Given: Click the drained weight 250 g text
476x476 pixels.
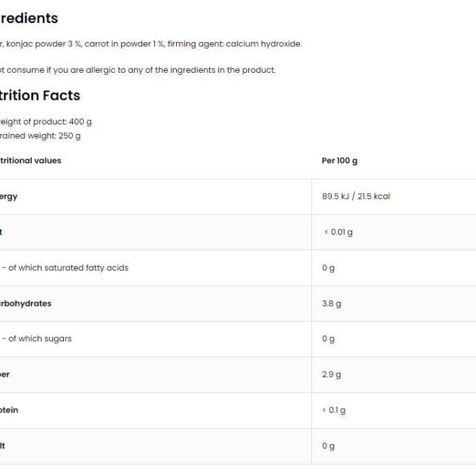Looking at the screenshot, I should click(40, 136).
